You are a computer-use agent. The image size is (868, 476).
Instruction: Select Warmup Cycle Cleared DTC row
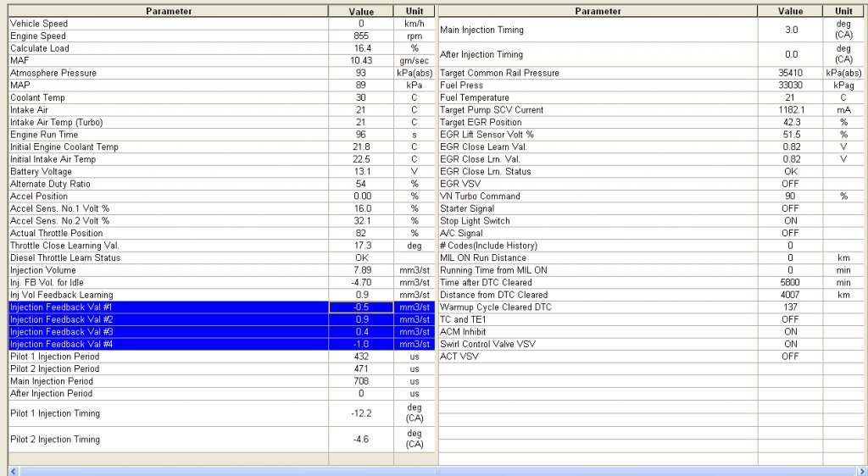tap(652, 307)
